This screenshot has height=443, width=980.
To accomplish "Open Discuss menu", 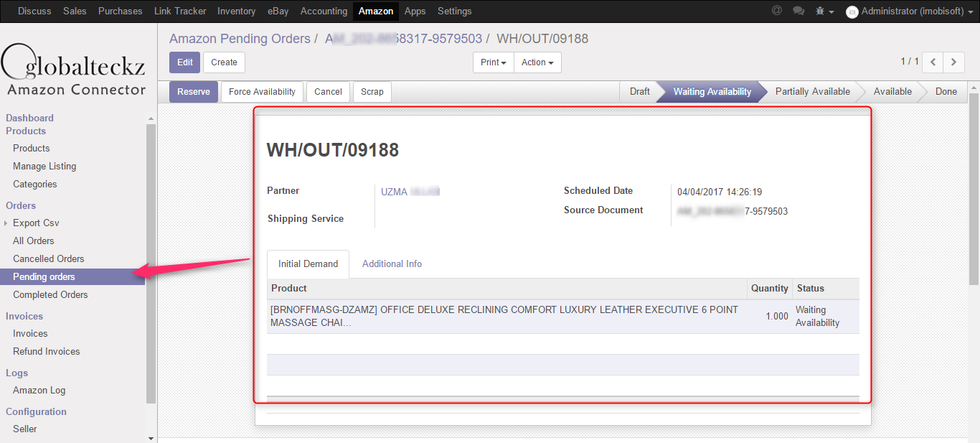I will click(34, 11).
